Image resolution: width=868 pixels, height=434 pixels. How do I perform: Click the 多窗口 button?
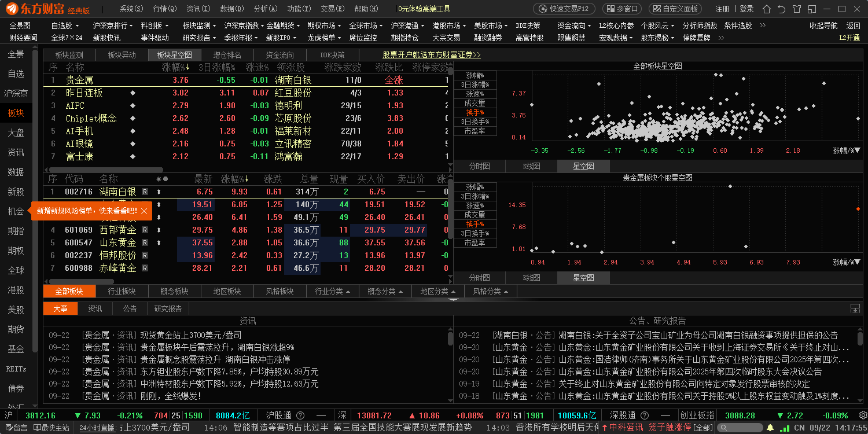tap(622, 9)
